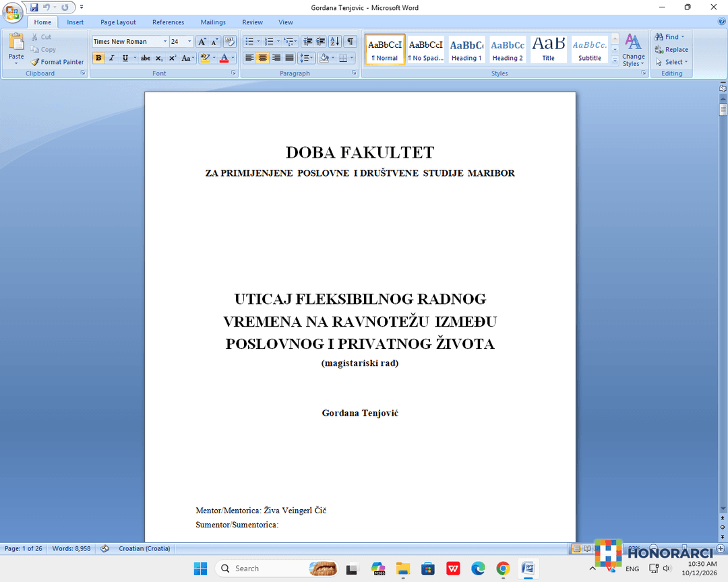
Task: Open Word Help question mark icon
Action: click(x=721, y=22)
